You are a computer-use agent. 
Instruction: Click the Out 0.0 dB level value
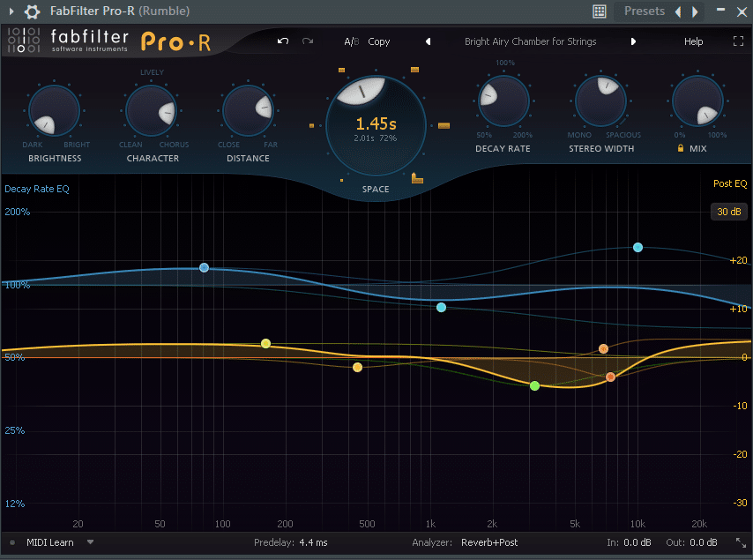[704, 542]
